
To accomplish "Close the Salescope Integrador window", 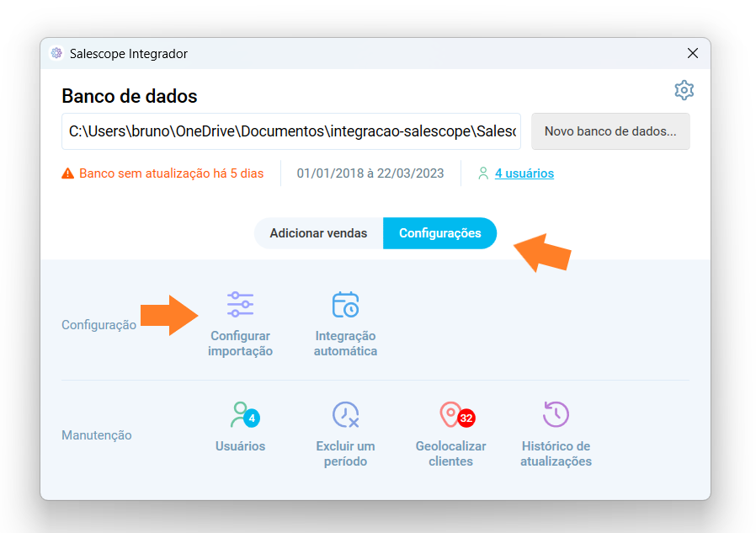I will point(693,53).
